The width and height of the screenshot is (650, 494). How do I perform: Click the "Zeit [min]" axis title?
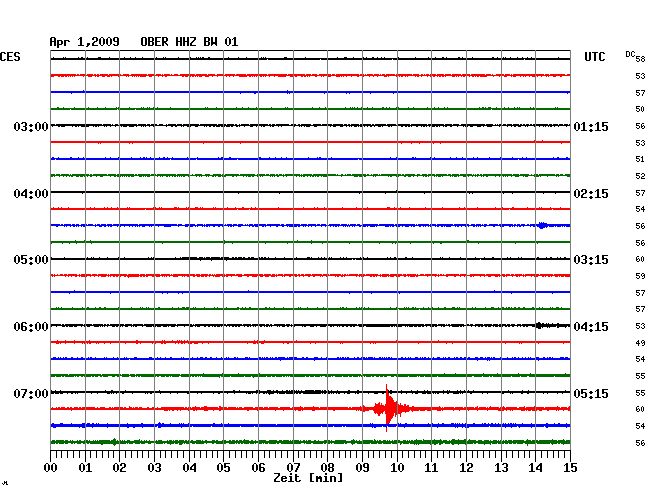click(308, 478)
